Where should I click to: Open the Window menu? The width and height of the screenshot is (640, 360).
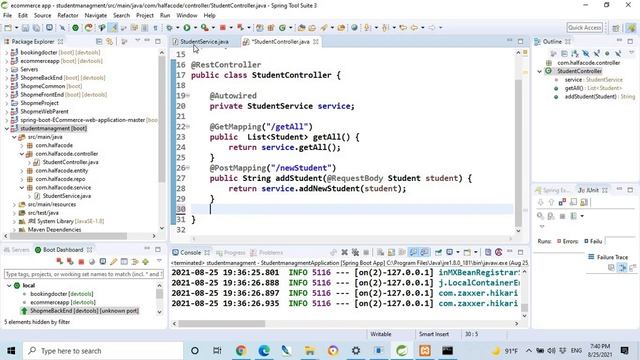click(187, 15)
